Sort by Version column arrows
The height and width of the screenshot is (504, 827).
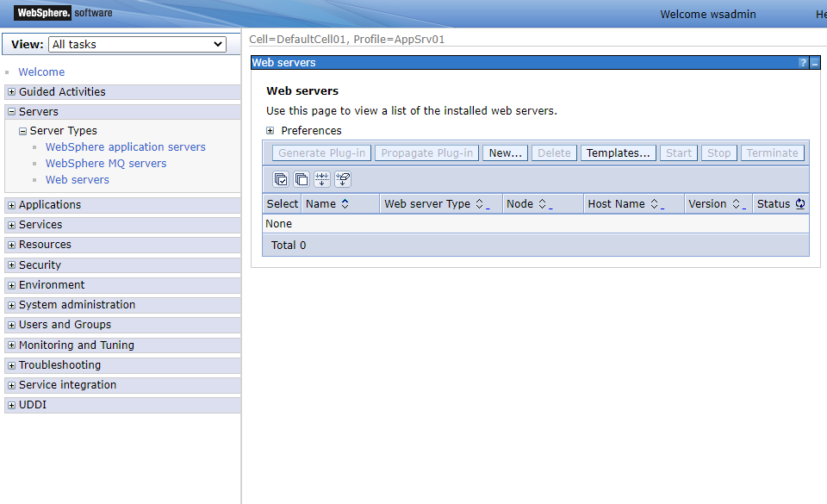click(x=737, y=204)
